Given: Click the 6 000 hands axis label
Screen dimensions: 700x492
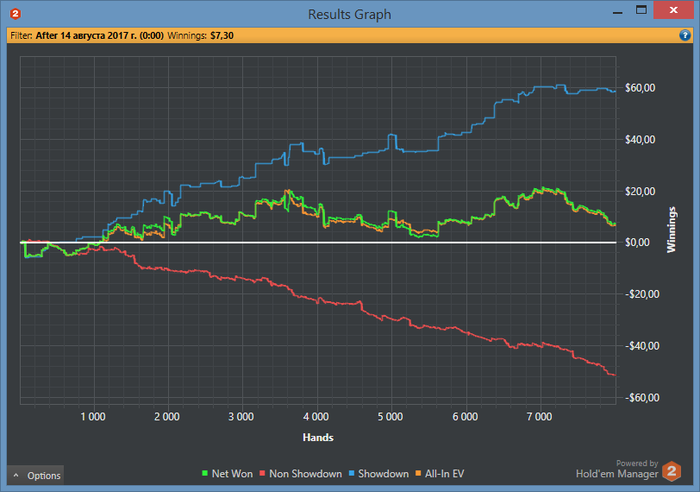Looking at the screenshot, I should [465, 417].
